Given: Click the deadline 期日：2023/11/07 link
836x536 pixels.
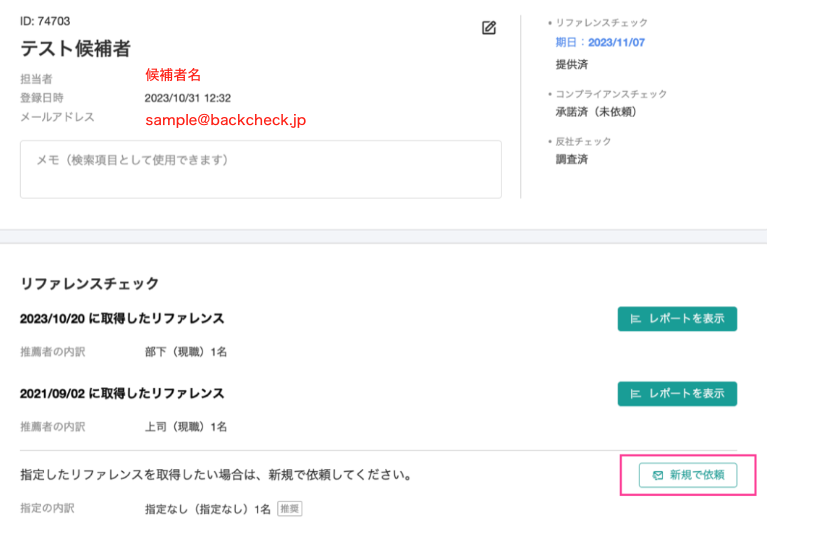Looking at the screenshot, I should (600, 43).
